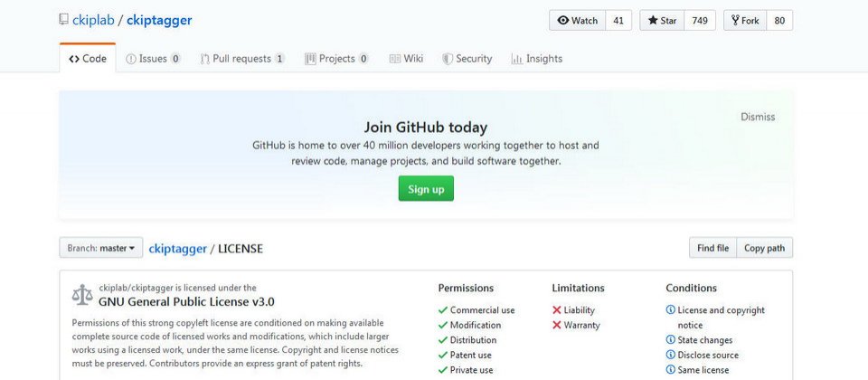Watch the ckiptagger repository
The width and height of the screenshot is (868, 380).
click(577, 21)
